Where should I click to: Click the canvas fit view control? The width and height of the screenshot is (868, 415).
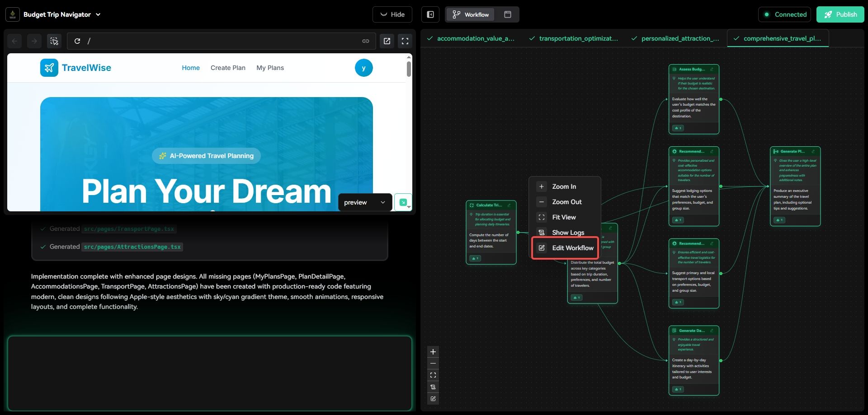point(433,375)
